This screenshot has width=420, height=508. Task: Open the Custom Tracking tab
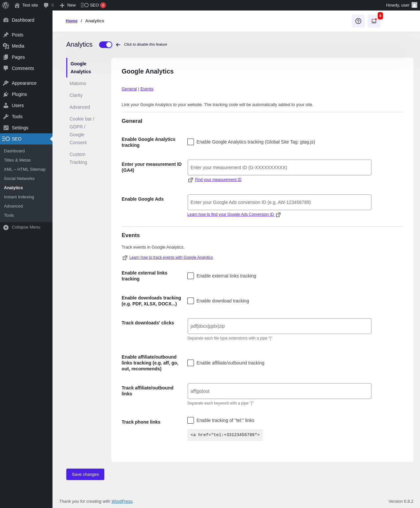pos(78,158)
